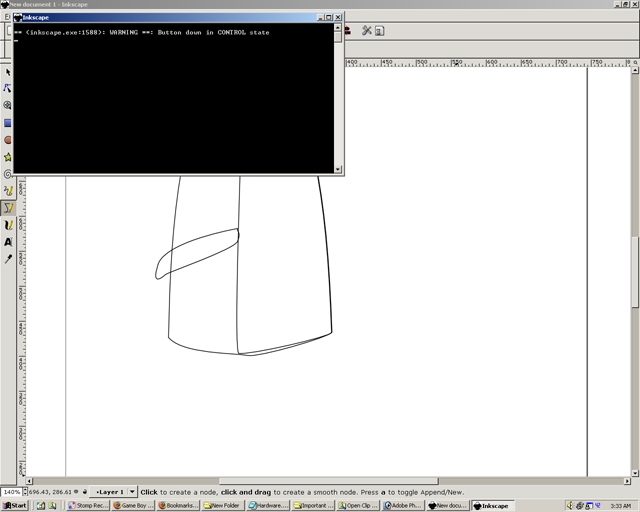This screenshot has width=640, height=512.
Task: Adjust zoom with the spinner arrows
Action: click(25, 492)
